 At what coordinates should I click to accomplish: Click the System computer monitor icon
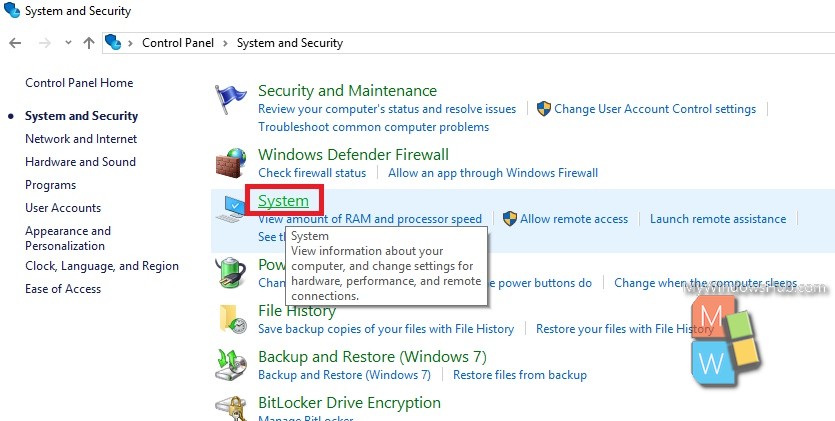(230, 209)
